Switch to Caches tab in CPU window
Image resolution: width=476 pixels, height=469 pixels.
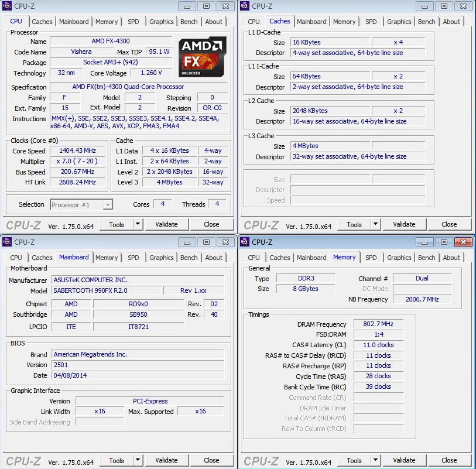click(42, 22)
